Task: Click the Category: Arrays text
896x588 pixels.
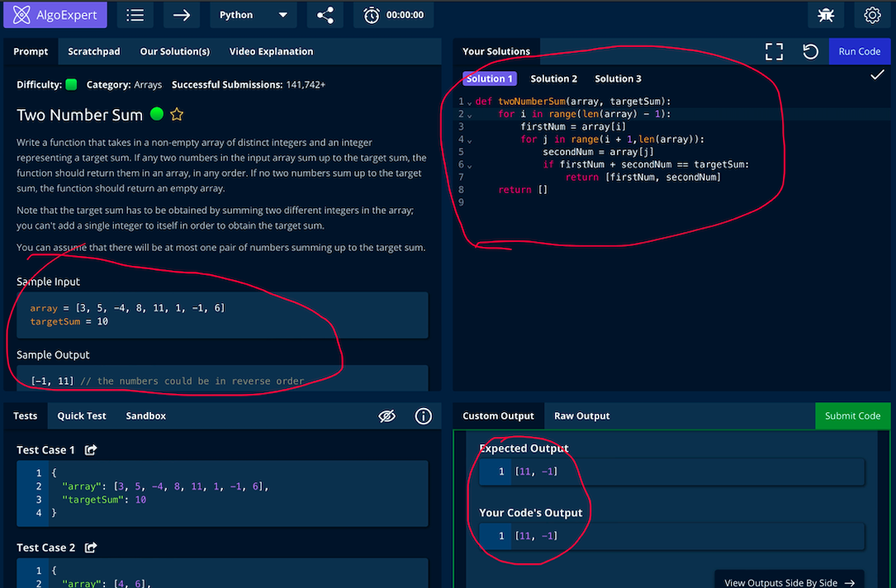Action: click(x=124, y=84)
